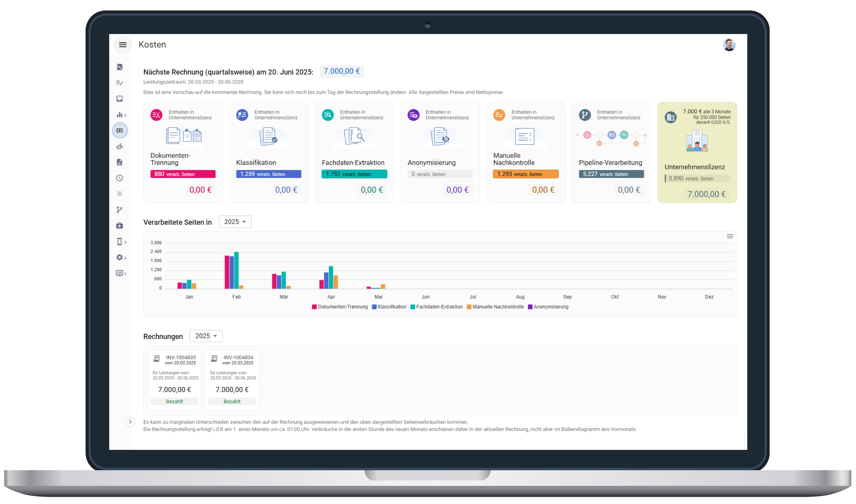Open the Anonymisierung cost card title
The width and height of the screenshot is (856, 504).
(x=432, y=163)
